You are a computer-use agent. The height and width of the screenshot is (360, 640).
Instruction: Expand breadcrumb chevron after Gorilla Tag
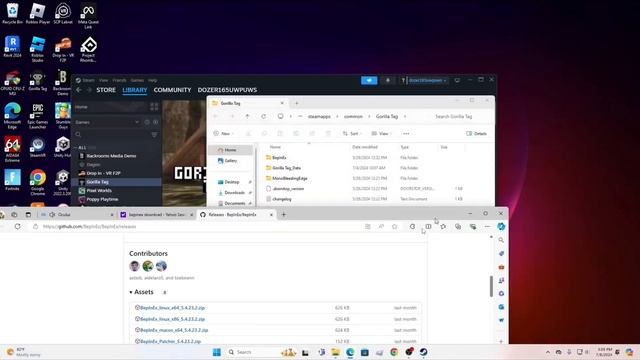coord(405,116)
